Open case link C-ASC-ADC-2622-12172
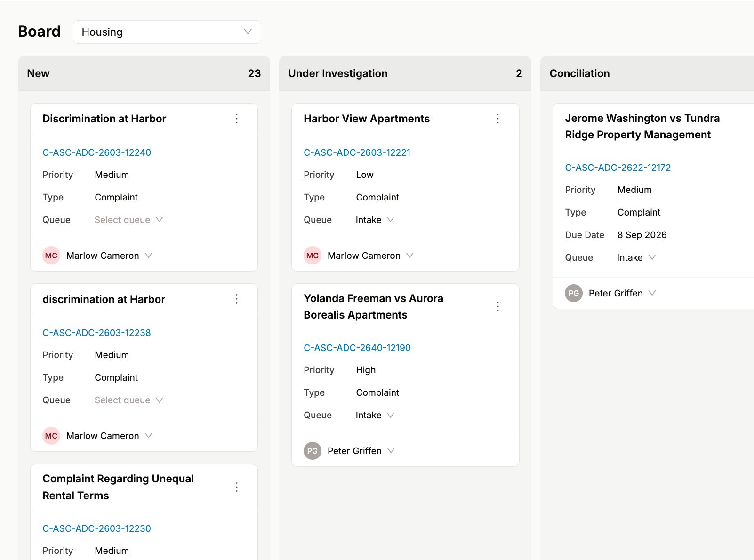 [x=618, y=168]
